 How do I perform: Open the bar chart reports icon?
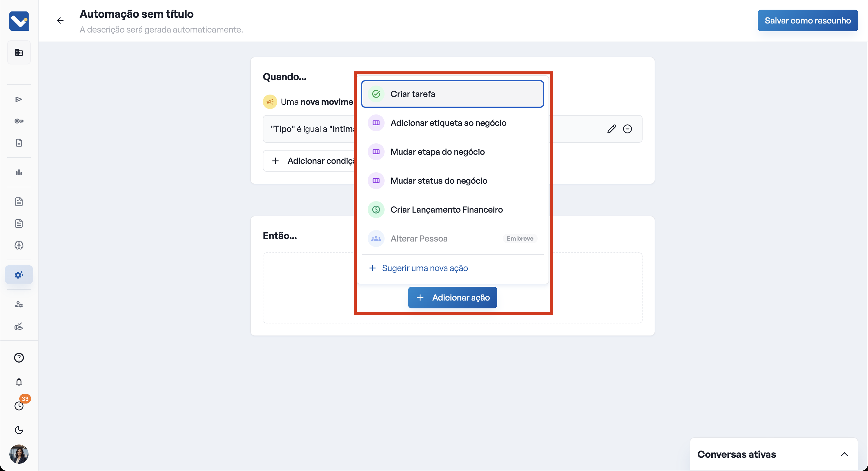point(19,172)
